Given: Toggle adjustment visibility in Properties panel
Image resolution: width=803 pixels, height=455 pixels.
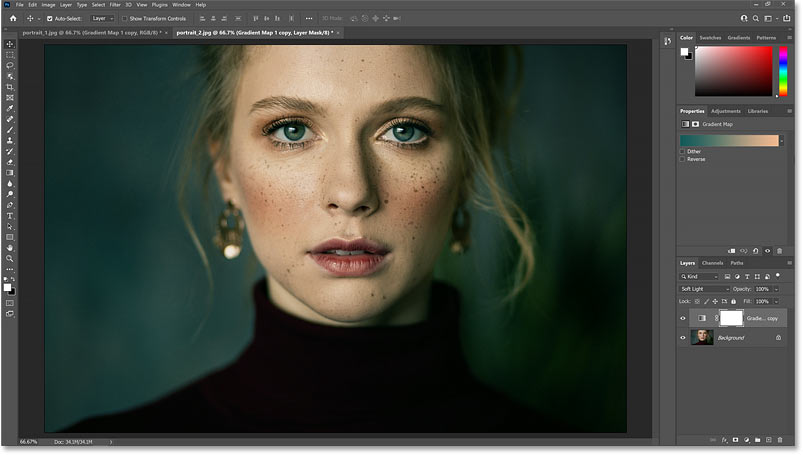Looking at the screenshot, I should (x=768, y=251).
